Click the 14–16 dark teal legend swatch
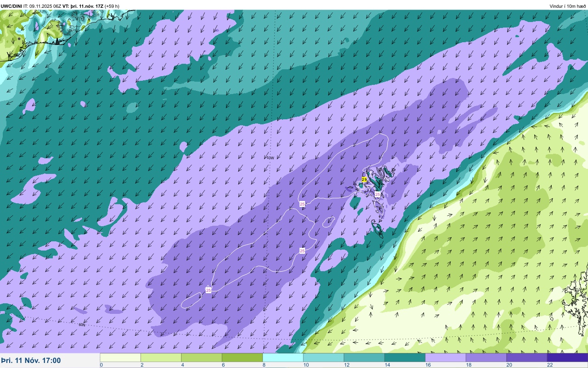Viewport: 588px width, 368px height. (x=405, y=357)
